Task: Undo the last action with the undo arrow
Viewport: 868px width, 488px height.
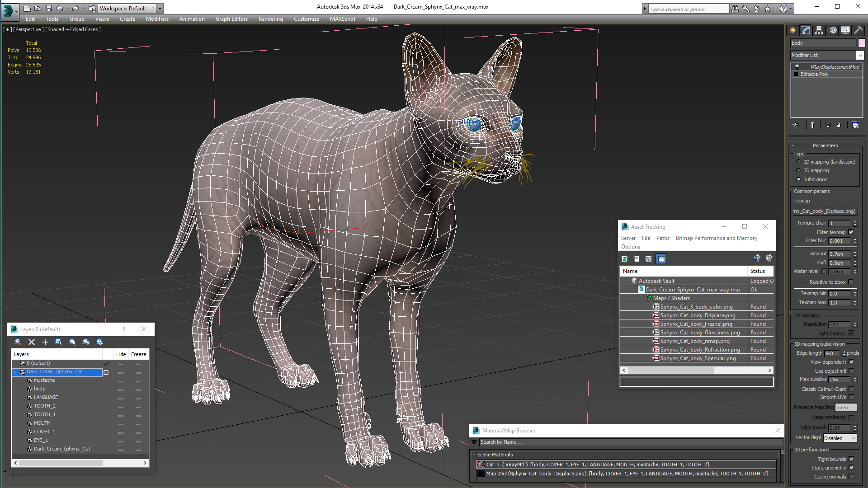Action: click(59, 8)
